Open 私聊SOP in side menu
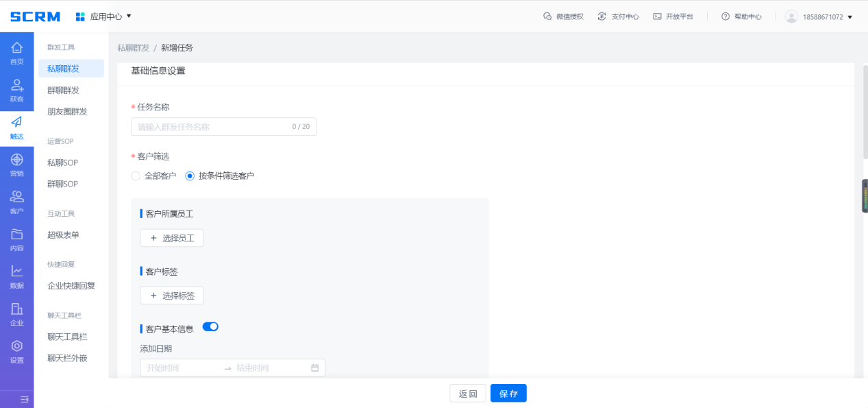The height and width of the screenshot is (408, 868). (62, 163)
